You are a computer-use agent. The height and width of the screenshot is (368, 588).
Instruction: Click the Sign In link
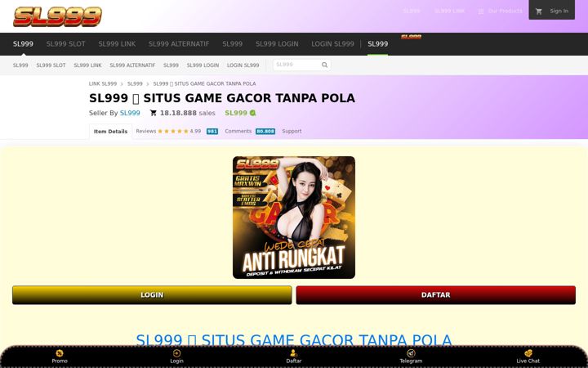[559, 11]
